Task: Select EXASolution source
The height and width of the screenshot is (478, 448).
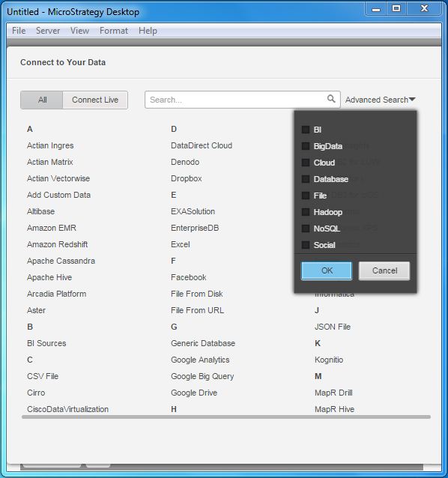Action: click(193, 211)
